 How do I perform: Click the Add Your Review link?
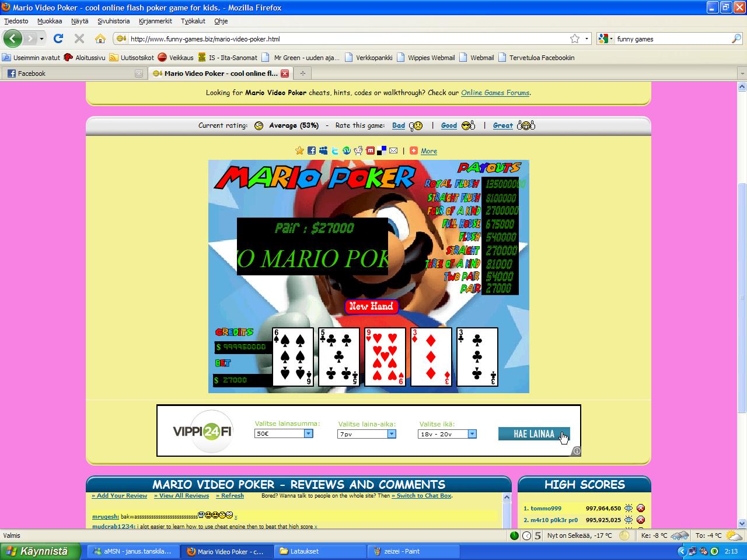(x=120, y=496)
